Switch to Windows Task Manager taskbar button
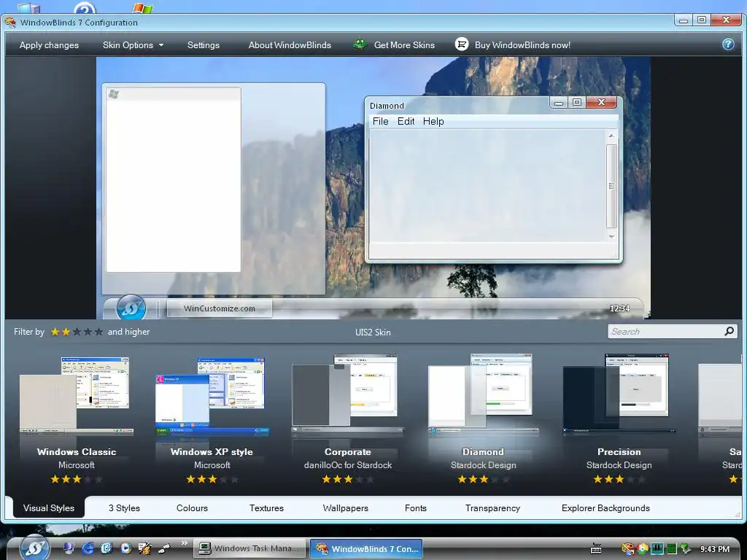The height and width of the screenshot is (560, 747). (249, 548)
